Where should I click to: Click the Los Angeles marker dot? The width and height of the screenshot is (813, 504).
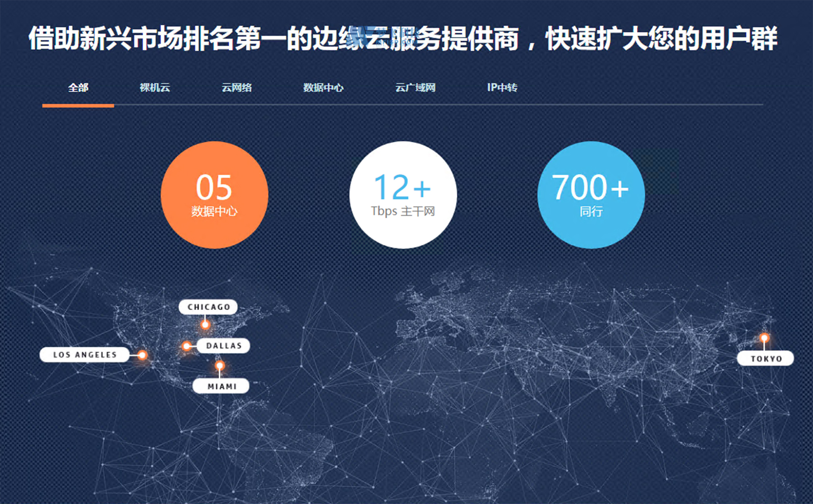[x=142, y=355]
